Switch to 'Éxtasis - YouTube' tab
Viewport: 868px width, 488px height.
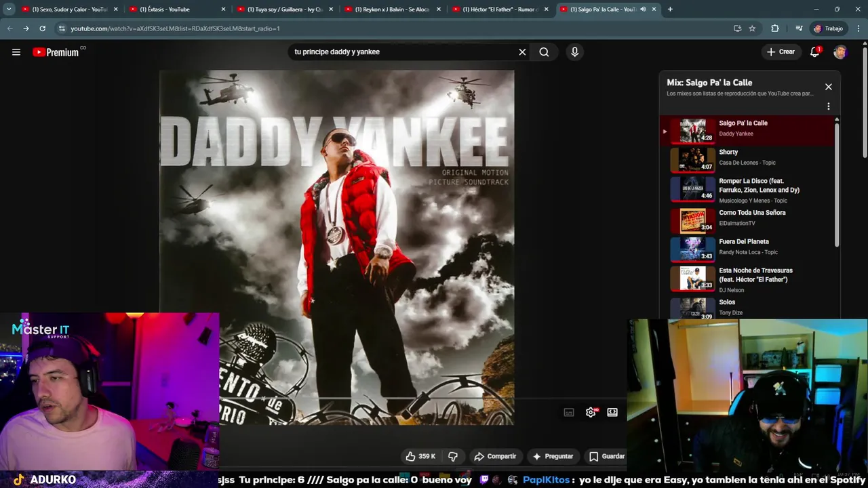(x=176, y=9)
